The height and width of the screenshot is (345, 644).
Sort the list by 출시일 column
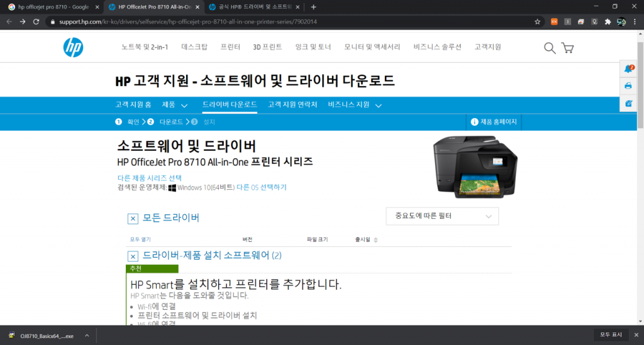pos(366,239)
